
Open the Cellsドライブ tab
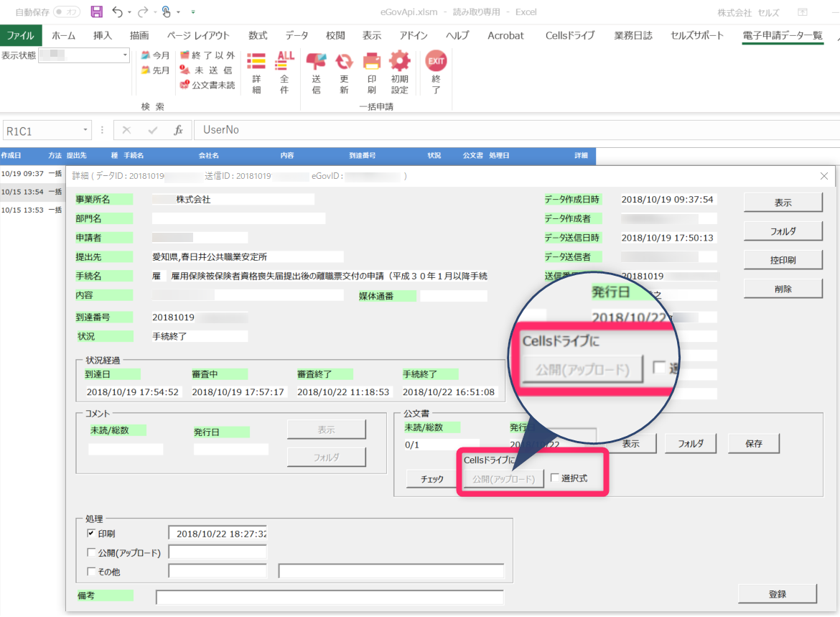(x=570, y=35)
